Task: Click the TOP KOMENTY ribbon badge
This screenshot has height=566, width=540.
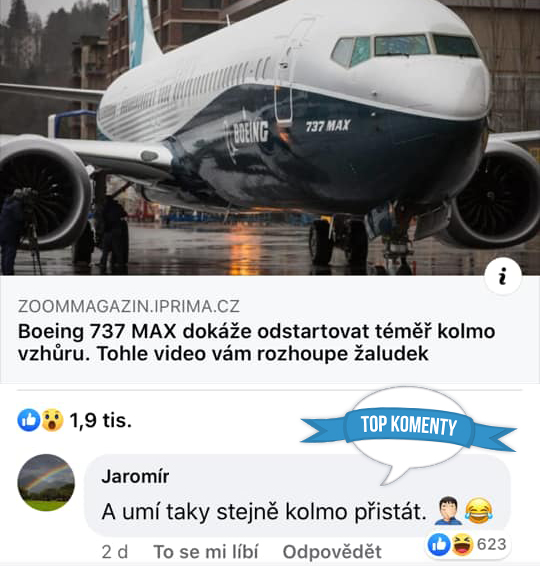Action: click(x=409, y=425)
